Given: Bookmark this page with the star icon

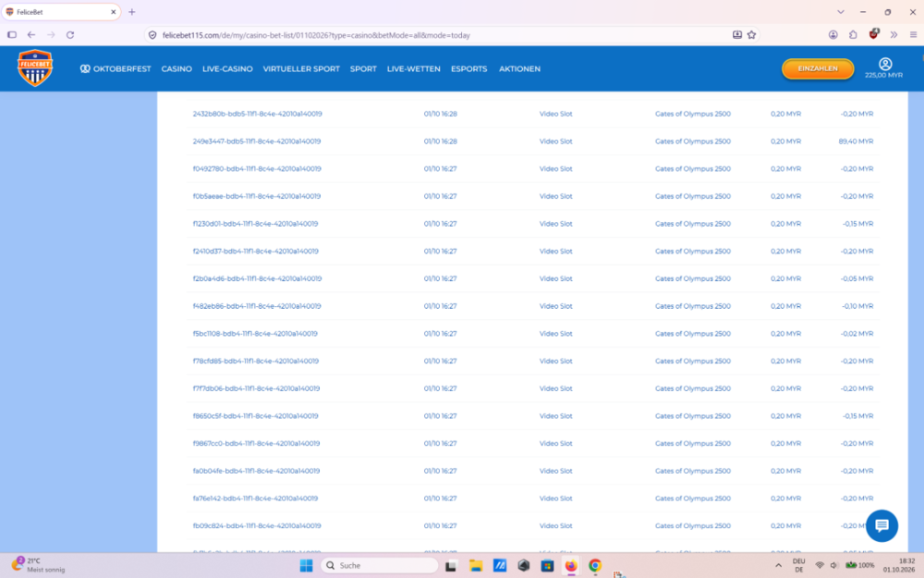Looking at the screenshot, I should 751,35.
